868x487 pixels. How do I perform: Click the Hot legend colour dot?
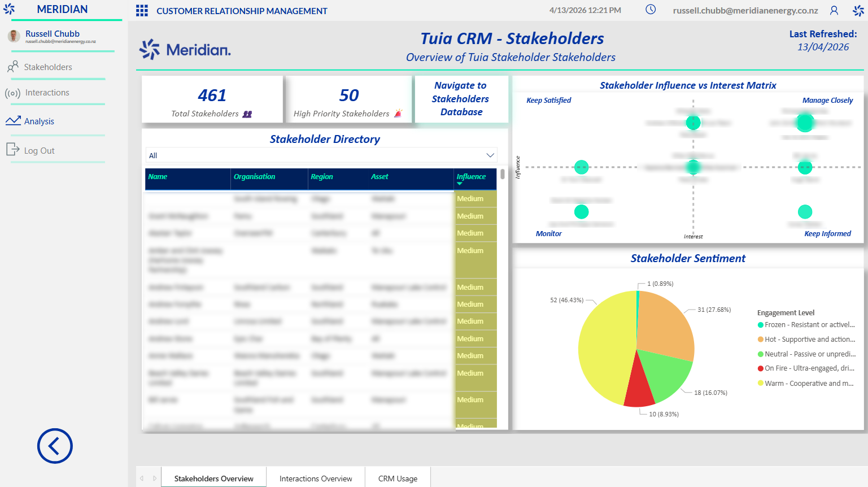(x=761, y=340)
